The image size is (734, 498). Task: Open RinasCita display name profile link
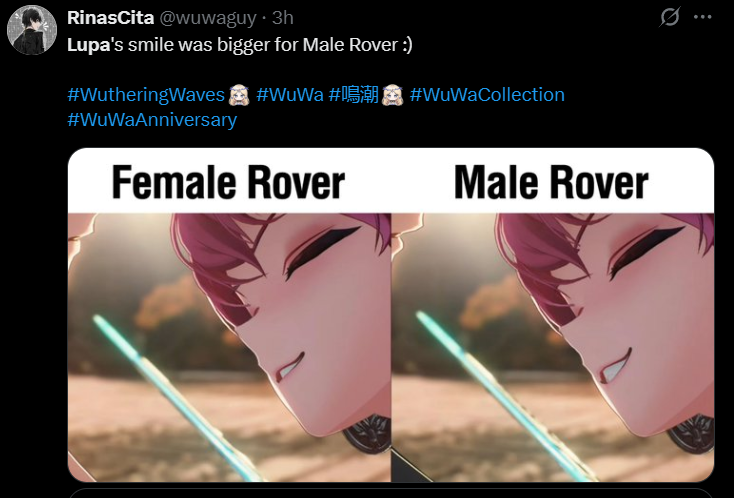(x=110, y=18)
